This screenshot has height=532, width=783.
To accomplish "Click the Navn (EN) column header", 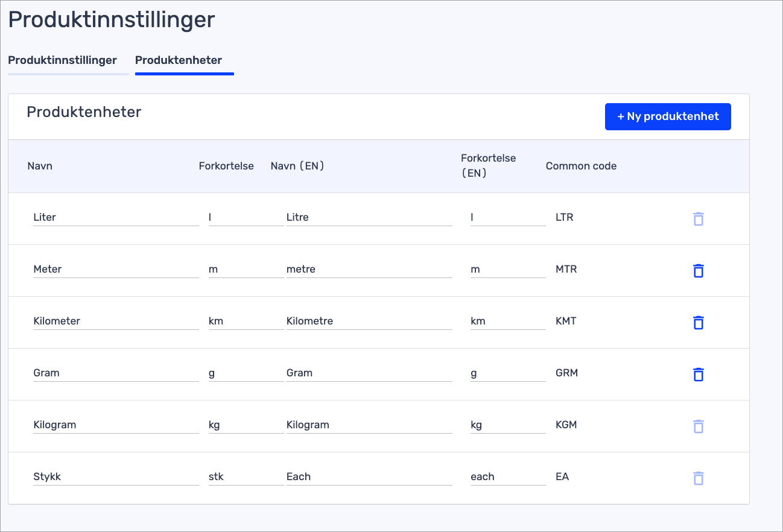I will pyautogui.click(x=298, y=166).
